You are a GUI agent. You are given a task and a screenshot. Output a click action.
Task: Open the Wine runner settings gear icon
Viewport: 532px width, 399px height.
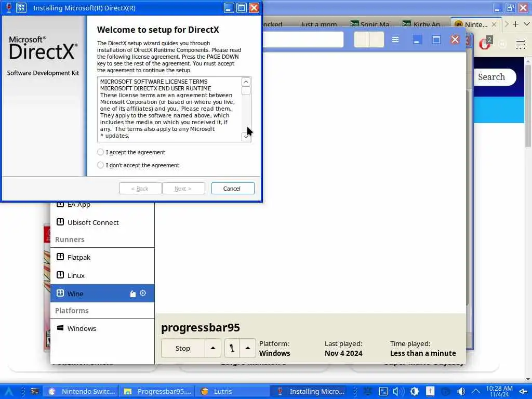(x=143, y=293)
